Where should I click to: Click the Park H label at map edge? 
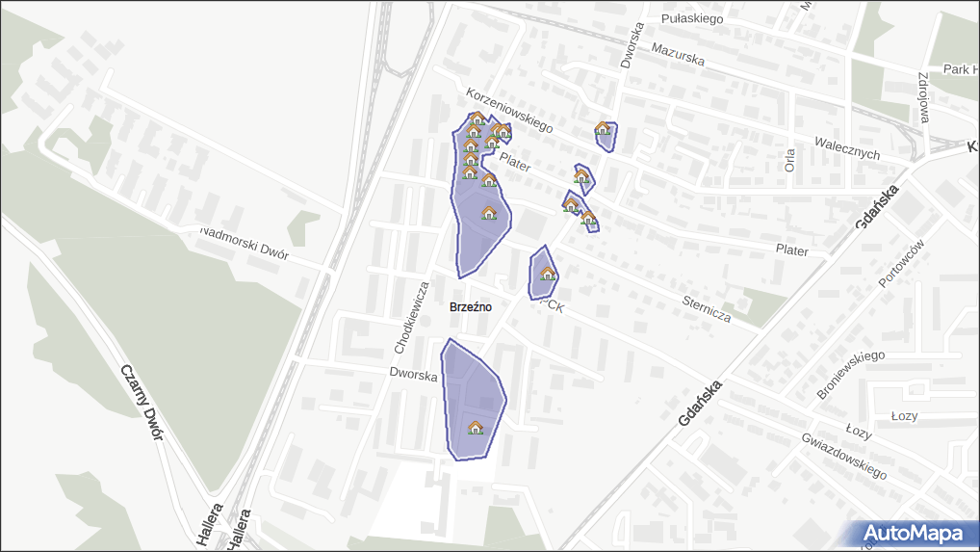tap(961, 69)
